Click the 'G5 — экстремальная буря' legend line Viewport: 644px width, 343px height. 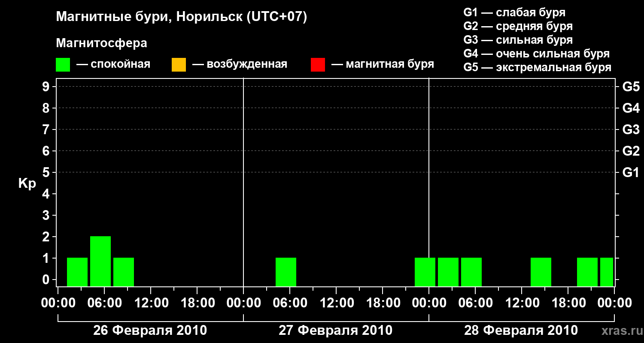point(538,67)
